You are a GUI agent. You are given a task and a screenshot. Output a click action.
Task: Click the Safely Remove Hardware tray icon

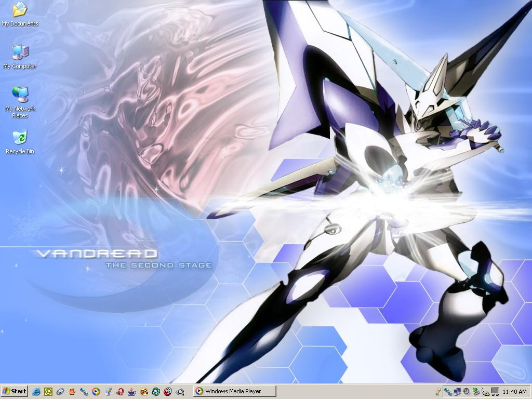point(486,392)
